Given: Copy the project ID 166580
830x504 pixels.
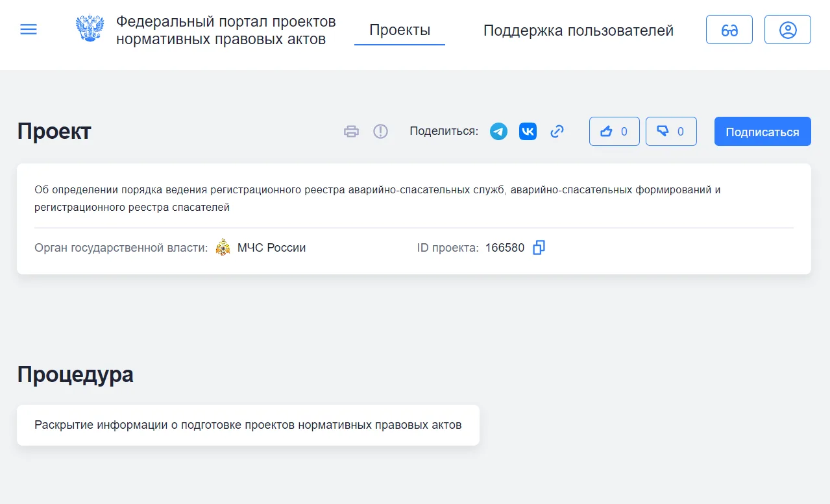Looking at the screenshot, I should [x=539, y=248].
